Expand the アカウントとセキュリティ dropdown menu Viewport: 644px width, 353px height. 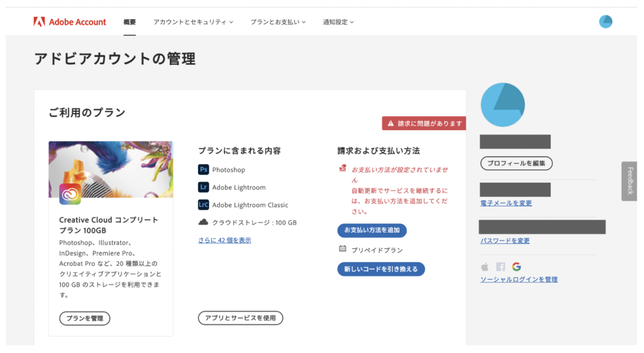coord(193,22)
